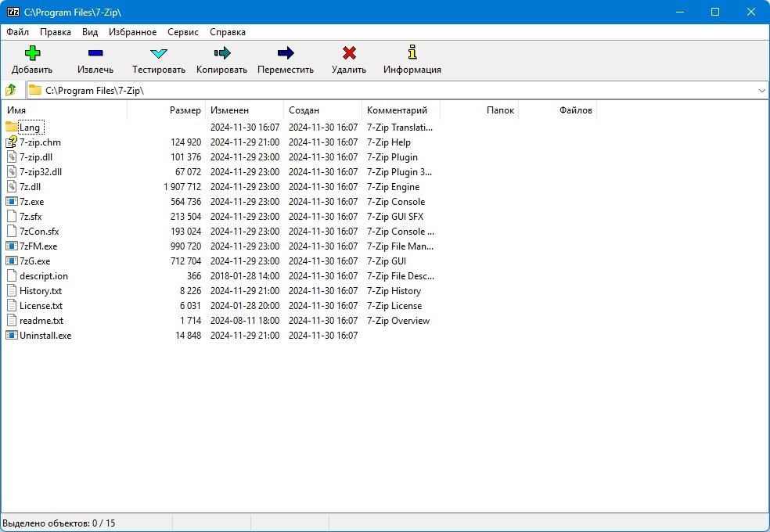Viewport: 770px width, 532px height.
Task: Open the Избранное menu
Action: pyautogui.click(x=132, y=32)
